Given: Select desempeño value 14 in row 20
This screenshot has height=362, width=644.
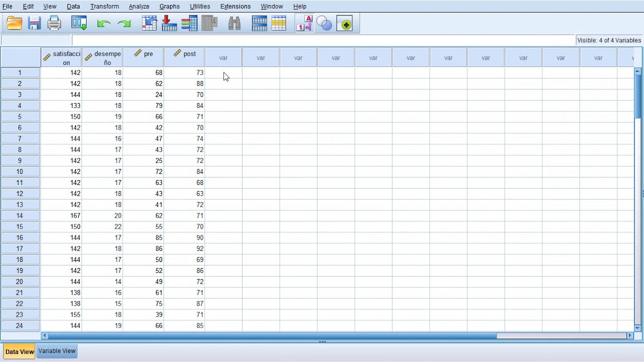Looking at the screenshot, I should (x=102, y=282).
